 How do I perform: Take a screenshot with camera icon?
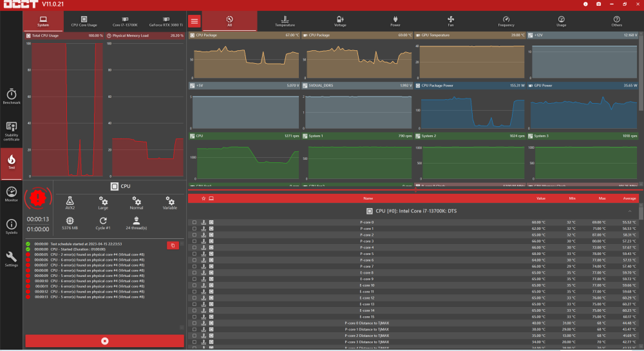[x=598, y=4]
